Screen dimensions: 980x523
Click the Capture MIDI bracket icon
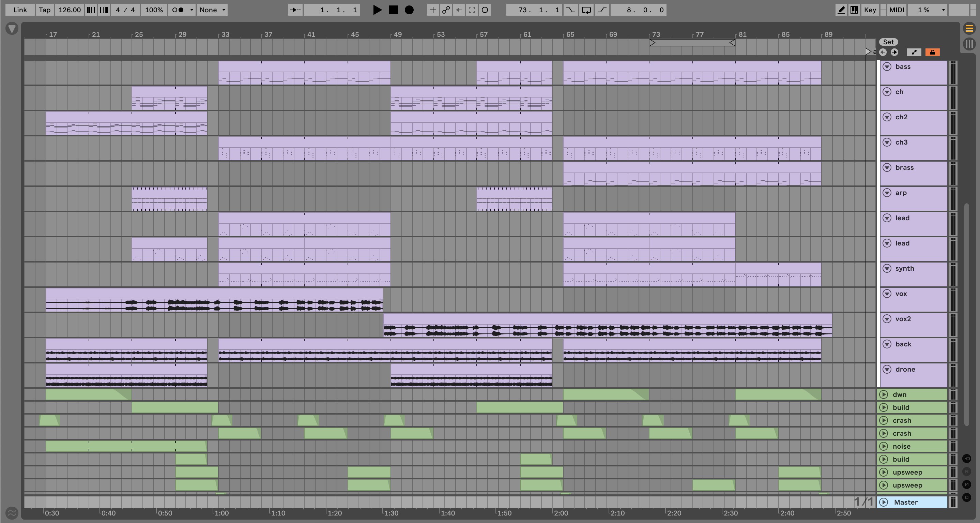[472, 10]
